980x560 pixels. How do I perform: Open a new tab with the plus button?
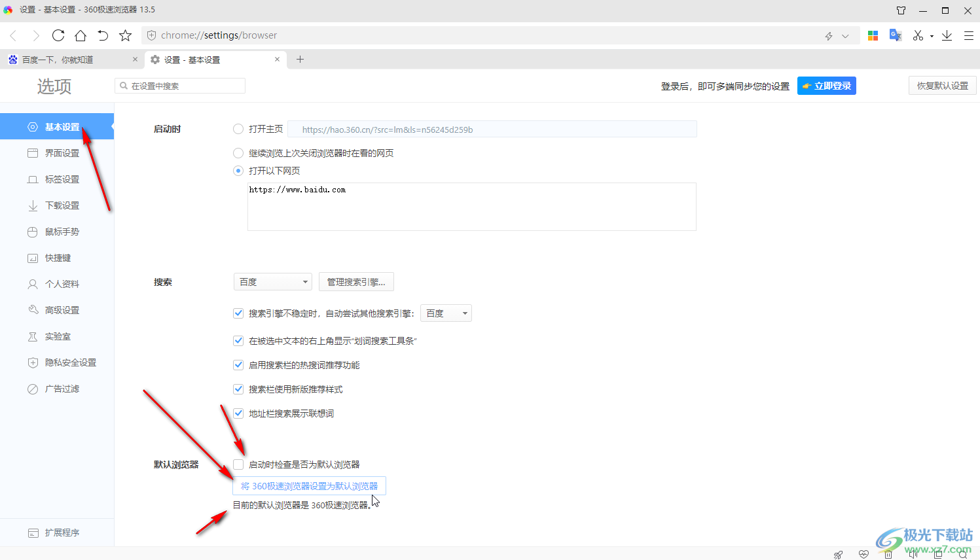click(300, 60)
